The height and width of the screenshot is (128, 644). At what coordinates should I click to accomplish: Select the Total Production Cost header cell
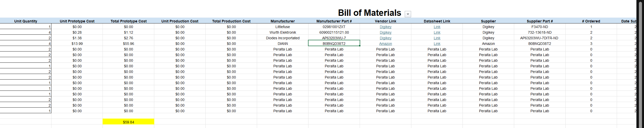click(x=231, y=21)
